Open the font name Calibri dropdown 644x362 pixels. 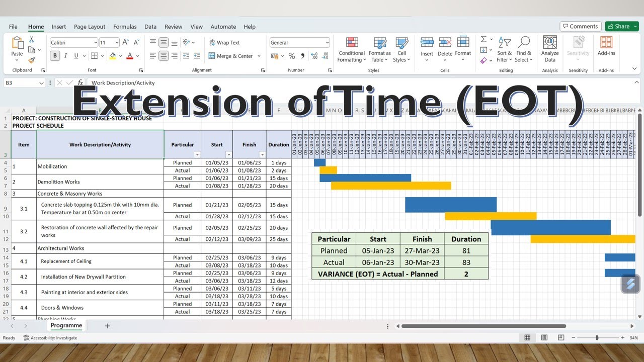coord(95,43)
